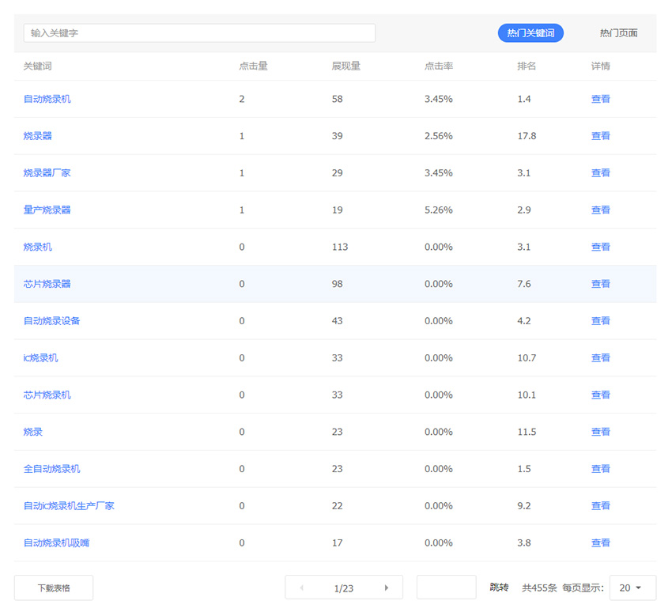Image resolution: width=672 pixels, height=616 pixels.
Task: Click the 排名 column header
Action: 527,66
